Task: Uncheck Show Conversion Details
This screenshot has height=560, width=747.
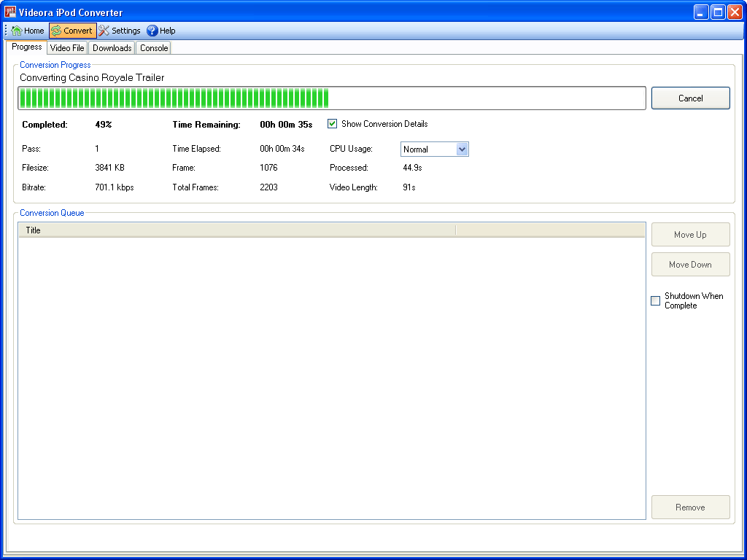Action: coord(332,124)
